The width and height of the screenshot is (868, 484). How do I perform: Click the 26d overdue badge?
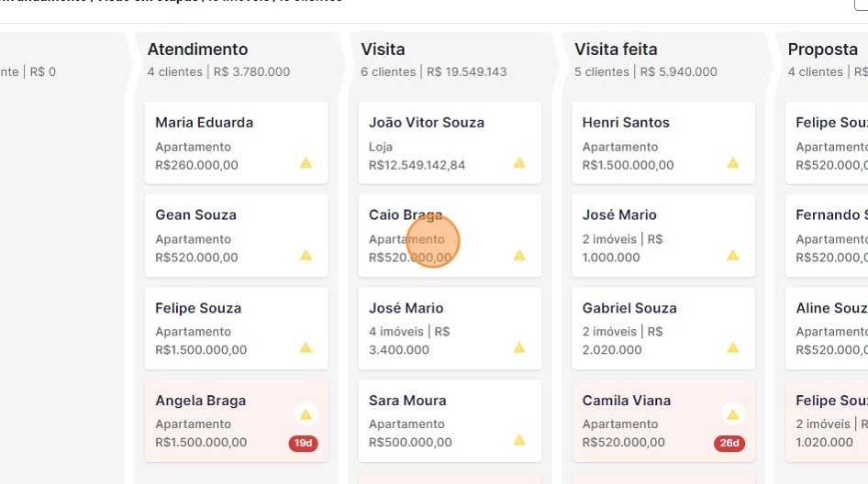(729, 444)
